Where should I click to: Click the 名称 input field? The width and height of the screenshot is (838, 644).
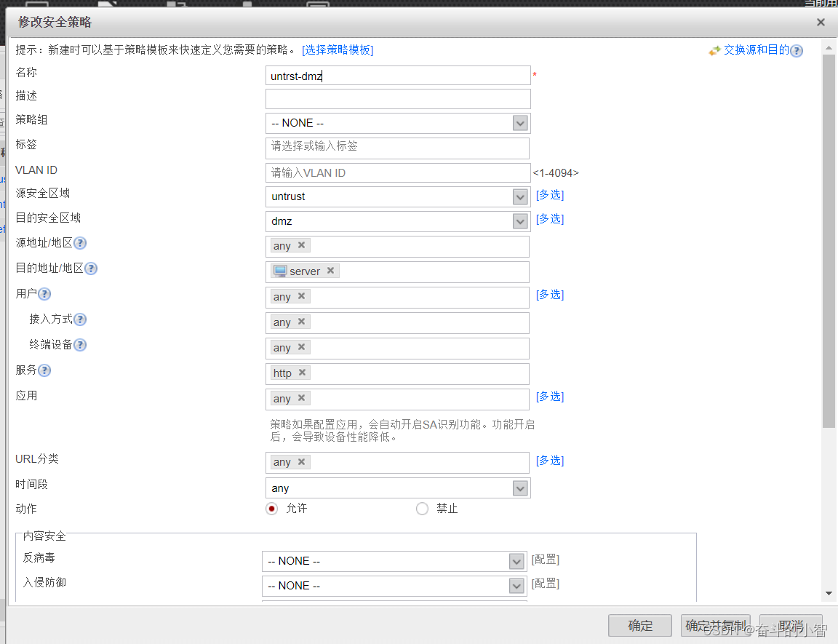tap(398, 76)
